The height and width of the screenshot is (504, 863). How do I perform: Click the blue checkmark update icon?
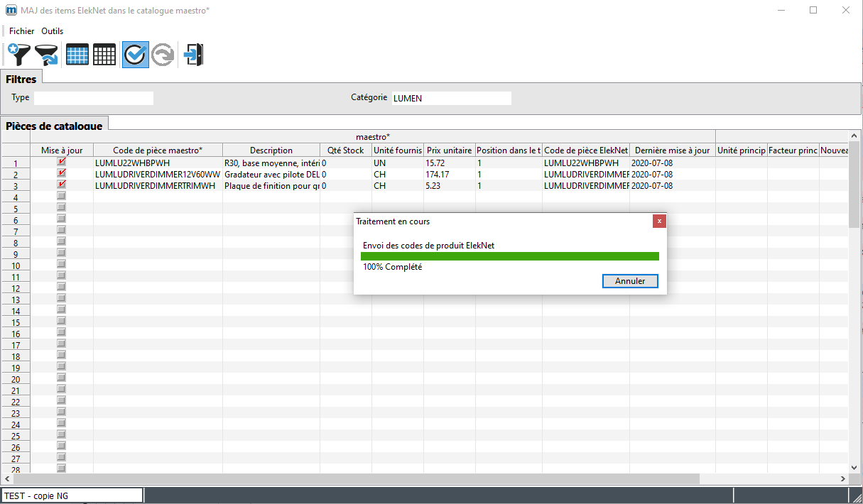coord(135,55)
